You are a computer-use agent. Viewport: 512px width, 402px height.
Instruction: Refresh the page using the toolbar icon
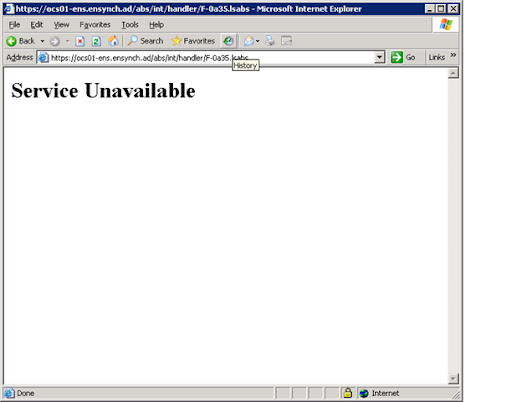(96, 41)
